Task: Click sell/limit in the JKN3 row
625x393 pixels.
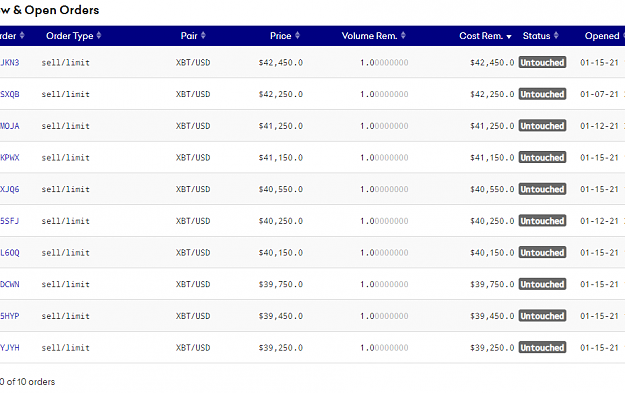Action: 65,63
